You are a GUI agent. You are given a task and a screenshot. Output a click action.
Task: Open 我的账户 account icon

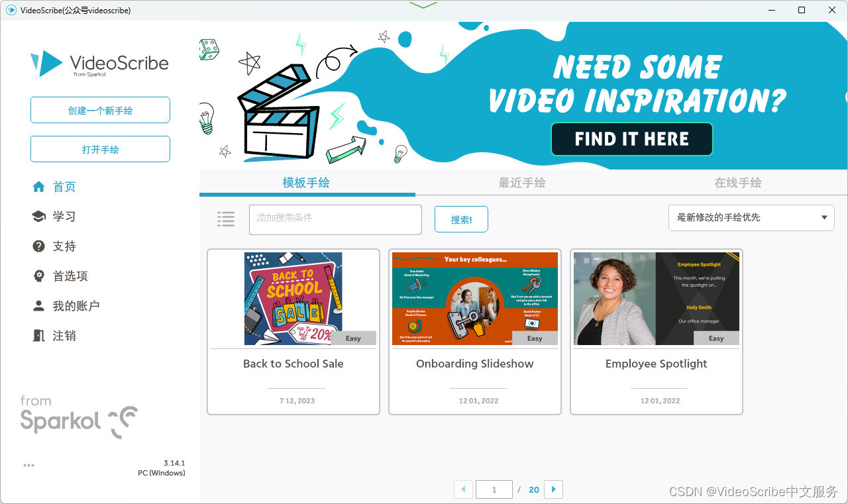38,305
